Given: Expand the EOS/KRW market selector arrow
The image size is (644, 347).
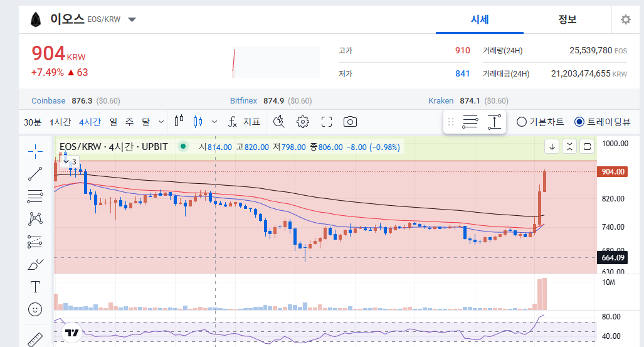Looking at the screenshot, I should click(132, 19).
